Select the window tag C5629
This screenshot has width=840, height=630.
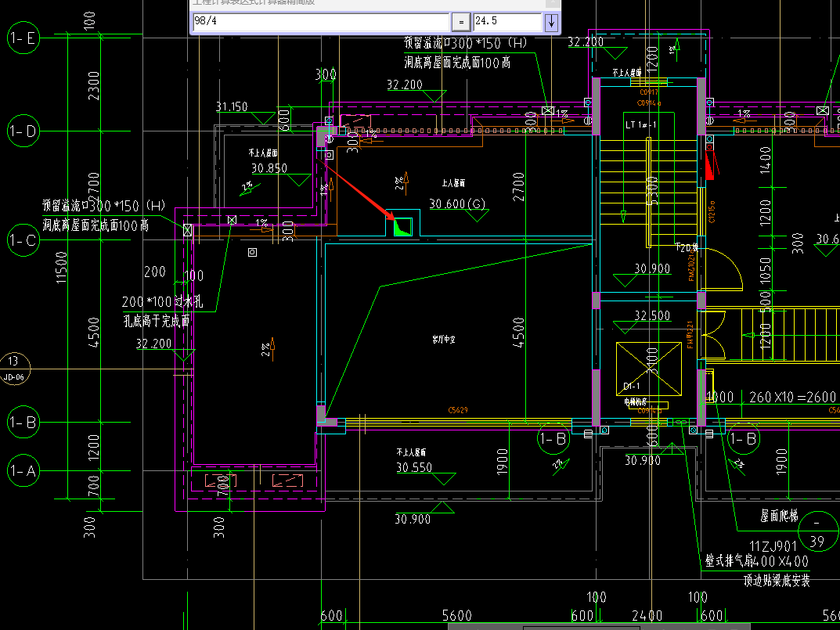click(x=458, y=410)
